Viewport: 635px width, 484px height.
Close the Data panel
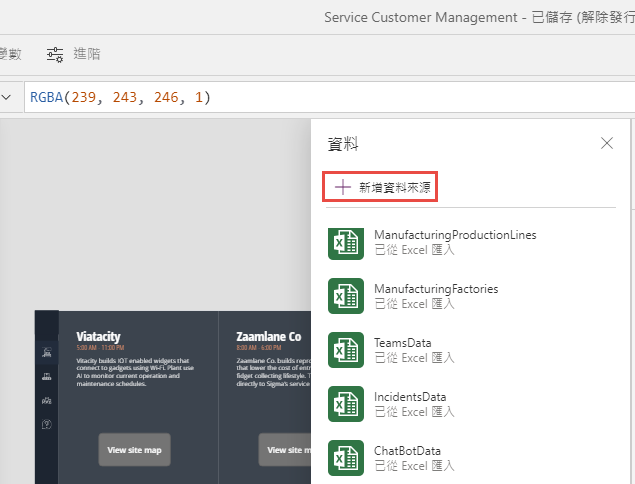(606, 143)
